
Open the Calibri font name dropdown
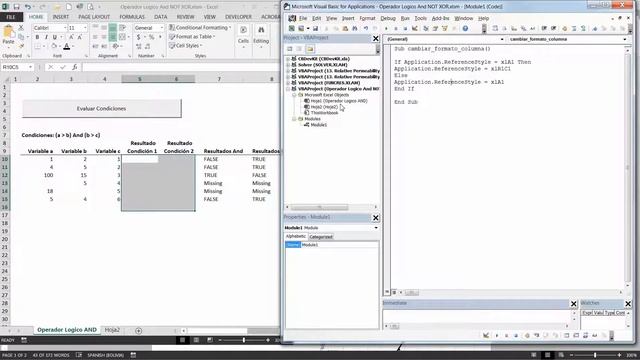pyautogui.click(x=65, y=28)
